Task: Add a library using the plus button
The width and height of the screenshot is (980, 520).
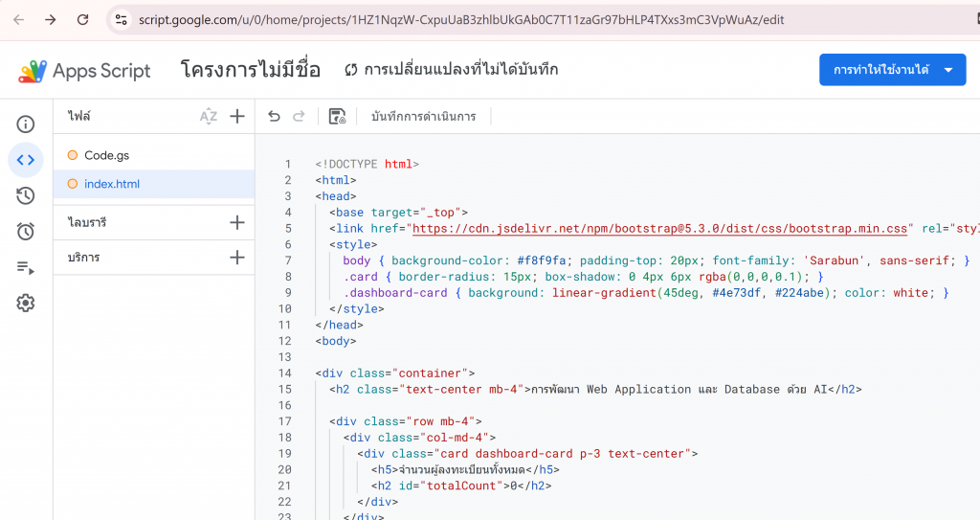Action: pos(237,222)
